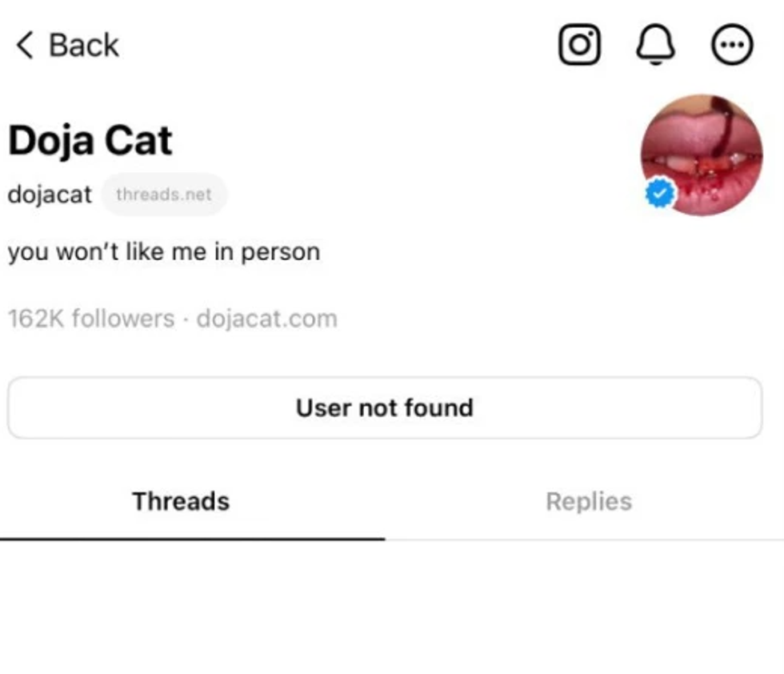
Task: Open the dojacat.com link
Action: click(x=267, y=319)
